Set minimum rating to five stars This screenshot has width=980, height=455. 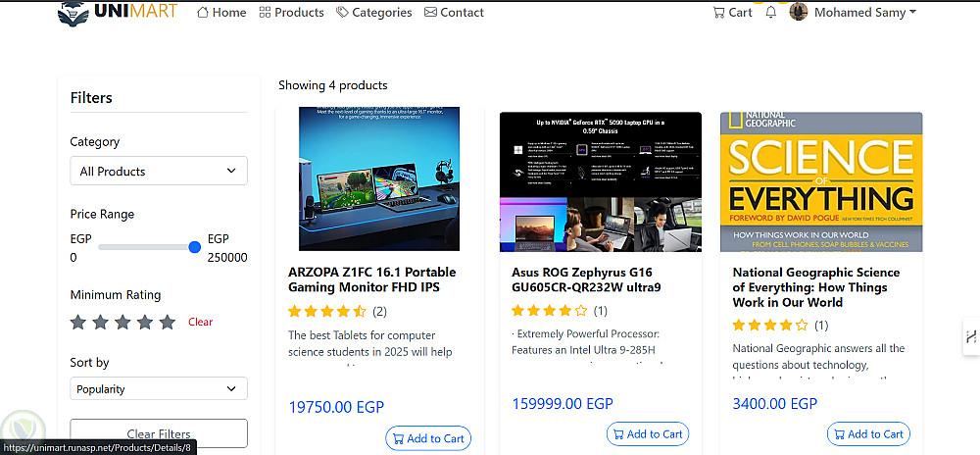168,322
